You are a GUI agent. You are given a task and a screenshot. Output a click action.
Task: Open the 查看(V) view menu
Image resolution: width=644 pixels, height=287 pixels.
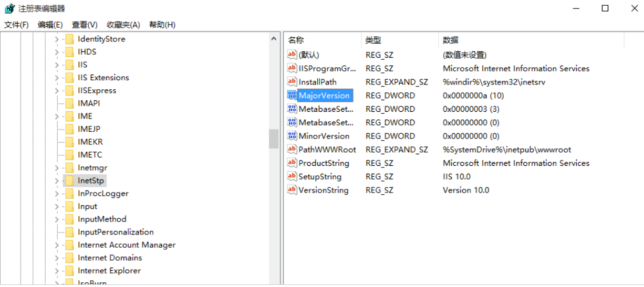coord(85,25)
